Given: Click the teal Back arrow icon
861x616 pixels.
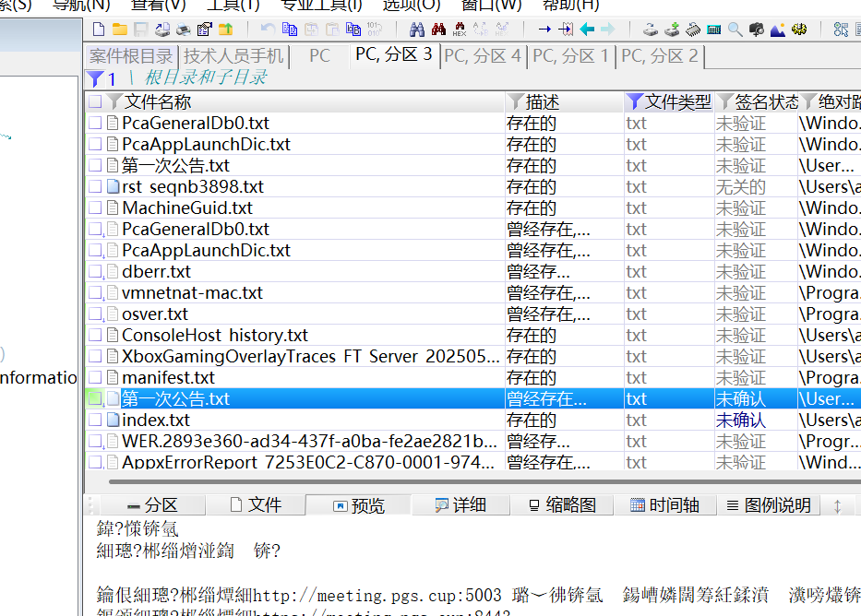Looking at the screenshot, I should coord(587,30).
